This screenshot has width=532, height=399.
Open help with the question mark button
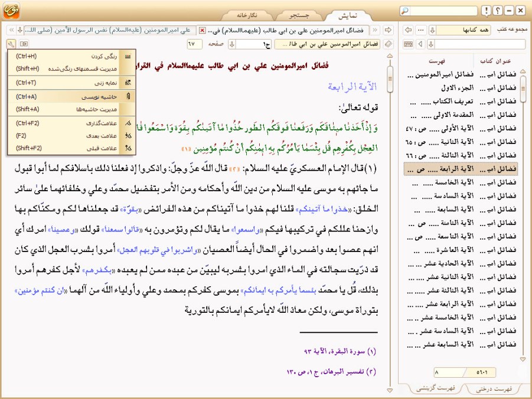[x=497, y=11]
